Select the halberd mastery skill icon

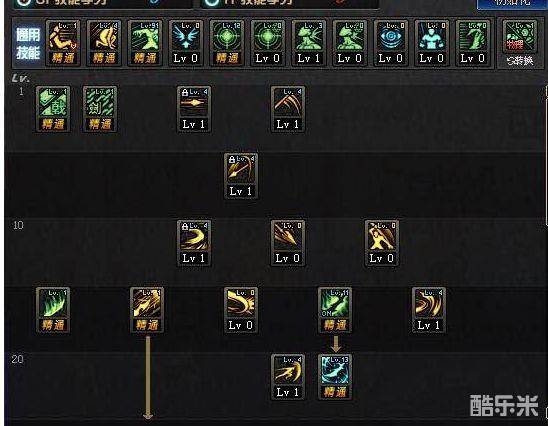[53, 109]
